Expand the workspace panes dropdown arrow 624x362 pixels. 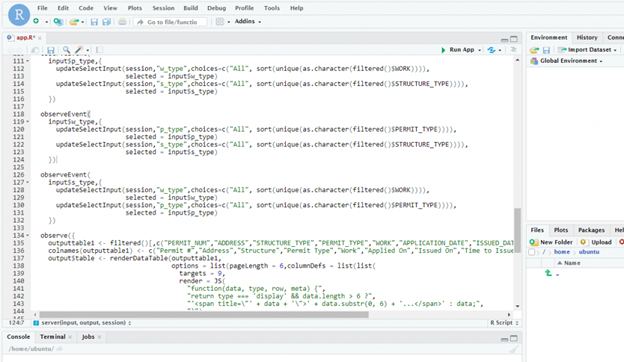click(228, 22)
